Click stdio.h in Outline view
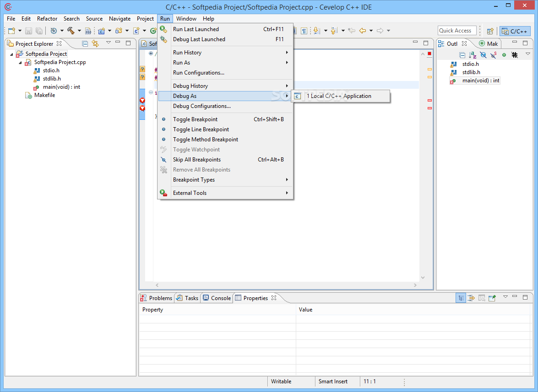This screenshot has width=538, height=392. pyautogui.click(x=470, y=64)
